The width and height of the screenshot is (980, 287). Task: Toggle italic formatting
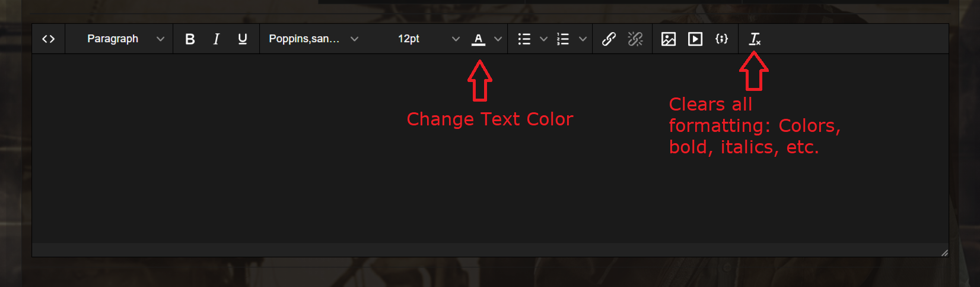(x=216, y=39)
